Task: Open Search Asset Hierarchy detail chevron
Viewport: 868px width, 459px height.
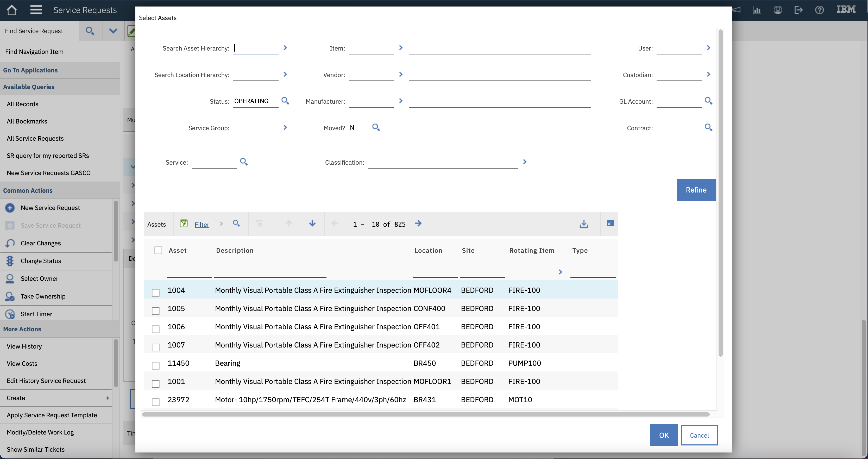Action: click(285, 48)
